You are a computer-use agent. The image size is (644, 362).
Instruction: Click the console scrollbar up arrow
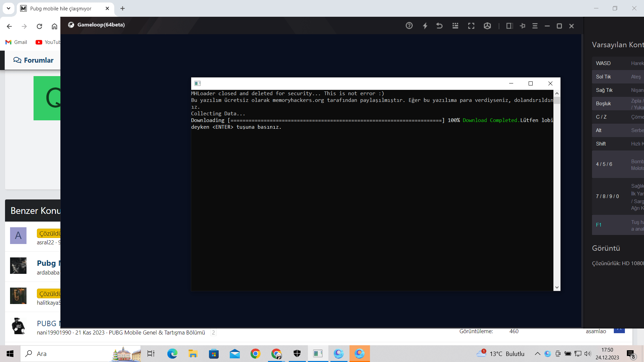pyautogui.click(x=557, y=94)
